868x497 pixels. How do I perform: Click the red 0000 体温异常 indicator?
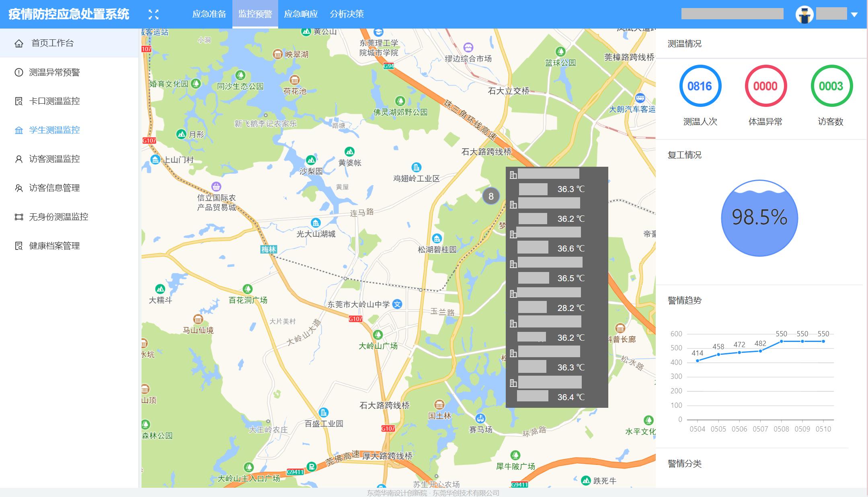(765, 86)
